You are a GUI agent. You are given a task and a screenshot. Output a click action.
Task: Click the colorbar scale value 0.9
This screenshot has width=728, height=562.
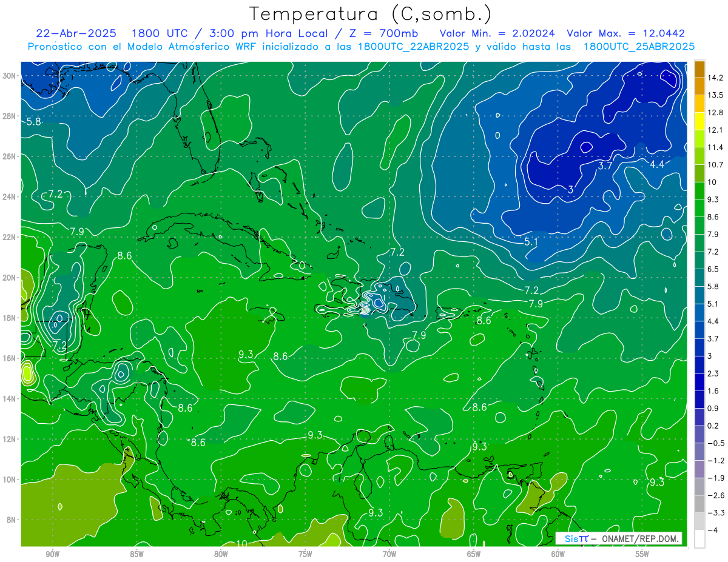coord(713,408)
